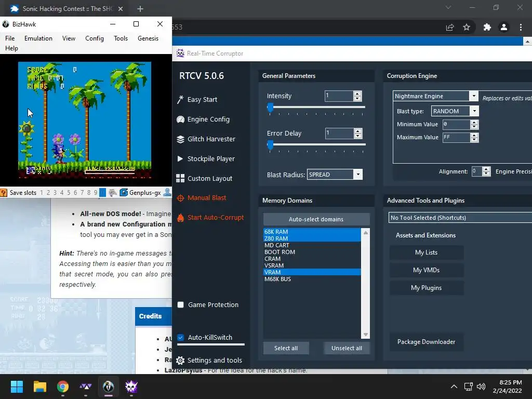Open BizHawk Genesis menu
Image resolution: width=532 pixels, height=399 pixels.
[x=148, y=38]
